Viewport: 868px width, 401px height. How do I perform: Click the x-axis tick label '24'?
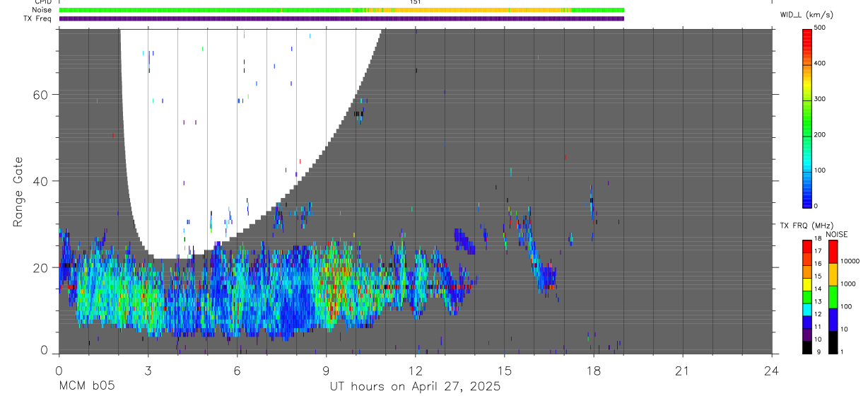click(772, 370)
